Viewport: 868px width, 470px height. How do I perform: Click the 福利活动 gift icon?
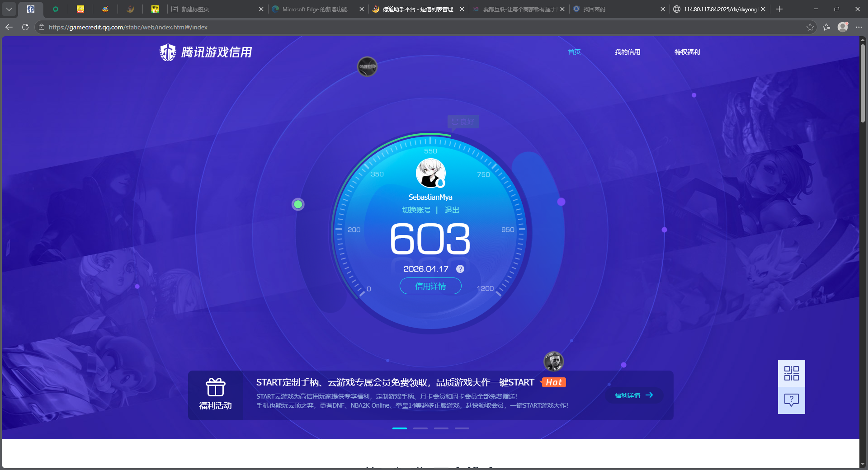pyautogui.click(x=216, y=388)
